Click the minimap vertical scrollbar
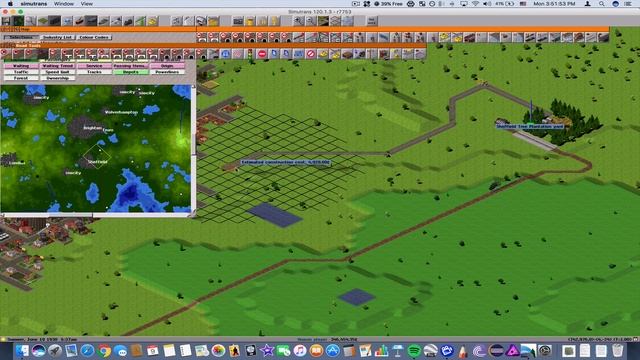This screenshot has width=640, height=360. 193,148
